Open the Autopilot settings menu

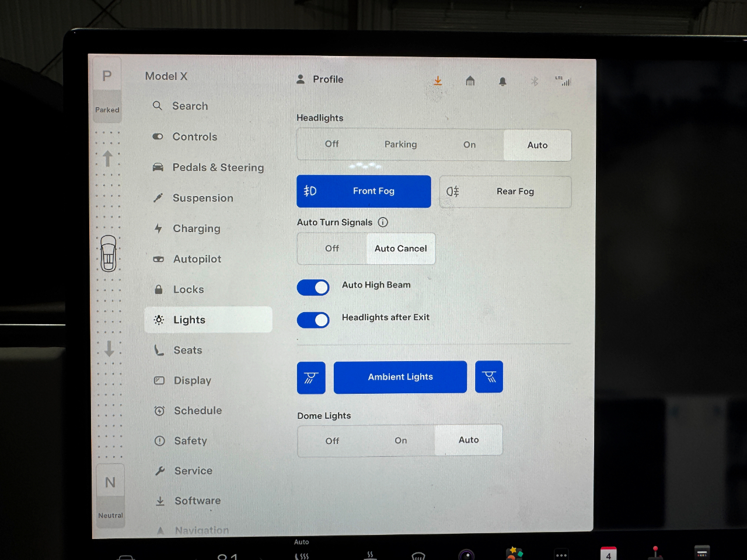(x=197, y=259)
